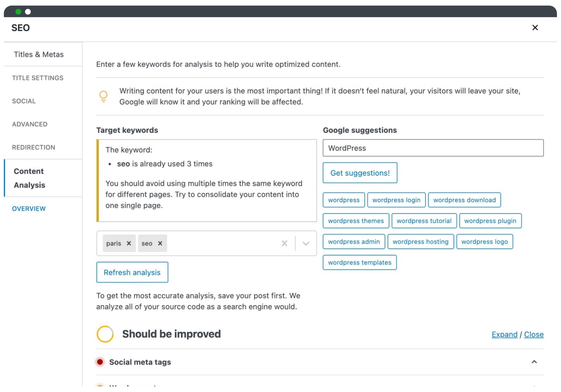Jump to the Overview section

click(x=29, y=208)
